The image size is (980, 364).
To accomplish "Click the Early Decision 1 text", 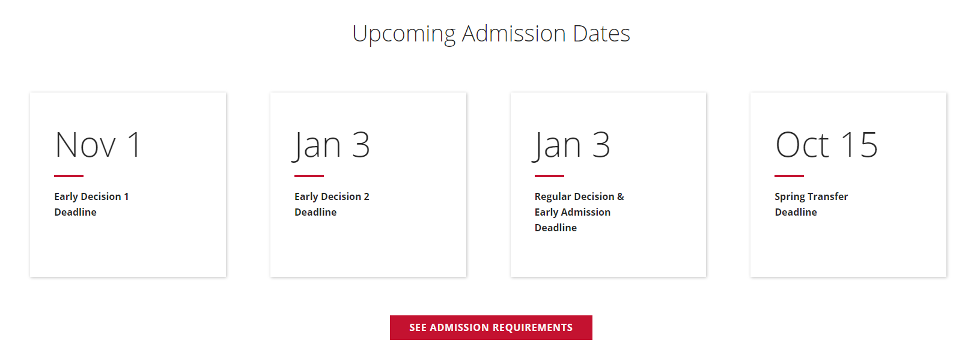I will coord(91,196).
